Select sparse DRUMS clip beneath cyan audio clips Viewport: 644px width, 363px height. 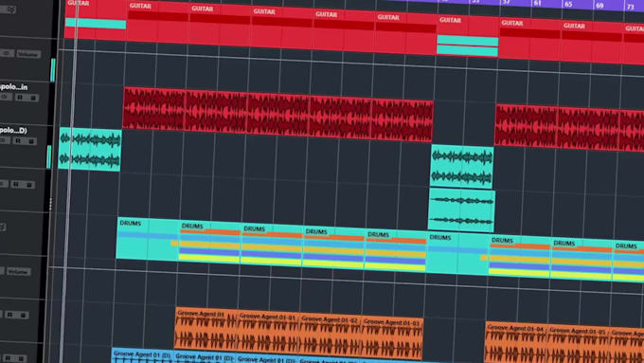pyautogui.click(x=458, y=253)
